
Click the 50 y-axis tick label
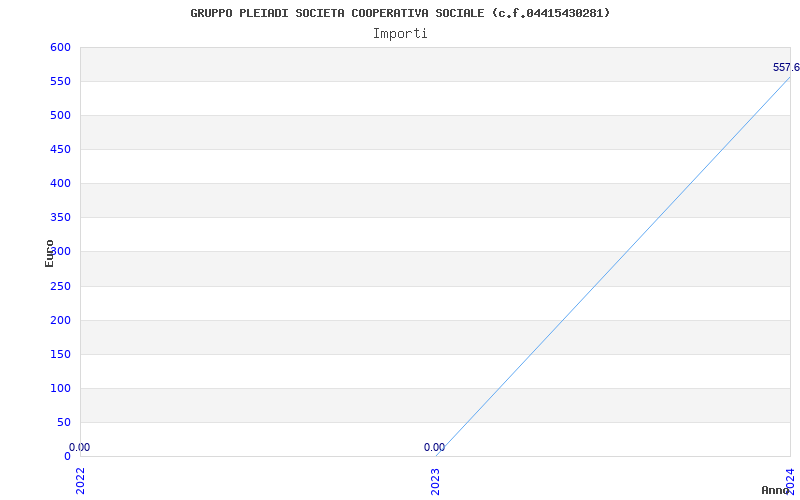(64, 422)
